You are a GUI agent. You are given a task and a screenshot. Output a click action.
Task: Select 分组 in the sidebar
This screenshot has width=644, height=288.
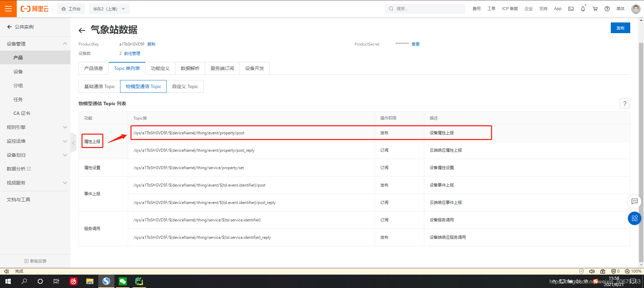coord(35,85)
